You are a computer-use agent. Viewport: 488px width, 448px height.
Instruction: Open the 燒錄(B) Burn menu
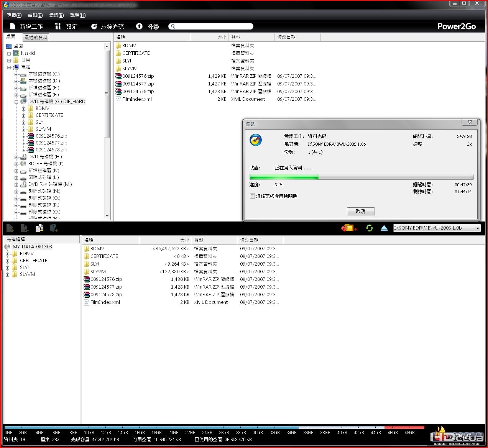[x=56, y=15]
